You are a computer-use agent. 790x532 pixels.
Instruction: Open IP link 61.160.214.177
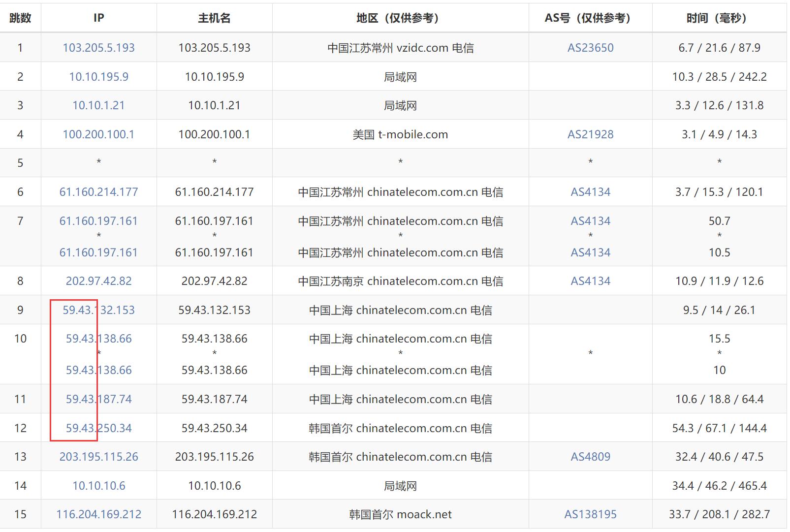pos(98,192)
